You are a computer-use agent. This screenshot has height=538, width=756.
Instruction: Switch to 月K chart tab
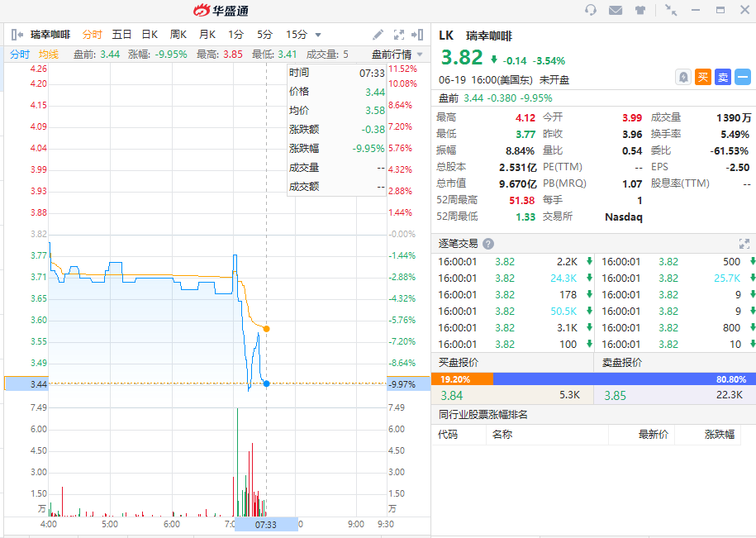point(207,35)
